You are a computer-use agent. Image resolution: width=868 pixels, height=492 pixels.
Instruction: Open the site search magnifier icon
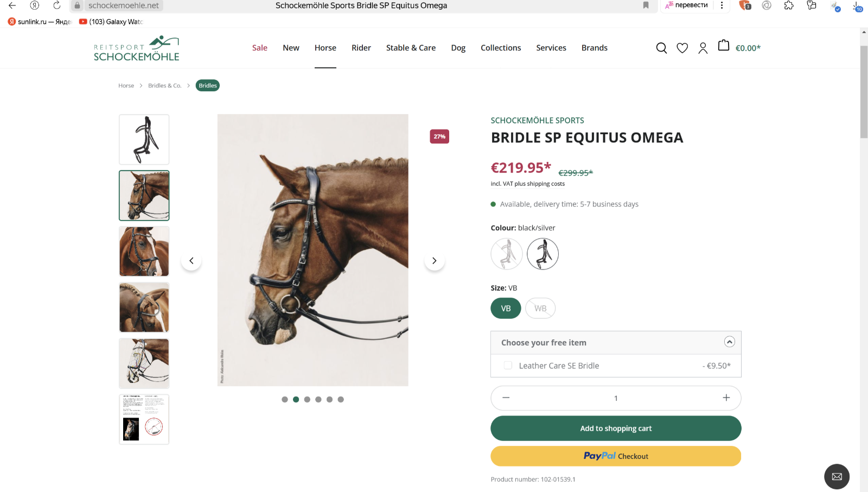661,48
